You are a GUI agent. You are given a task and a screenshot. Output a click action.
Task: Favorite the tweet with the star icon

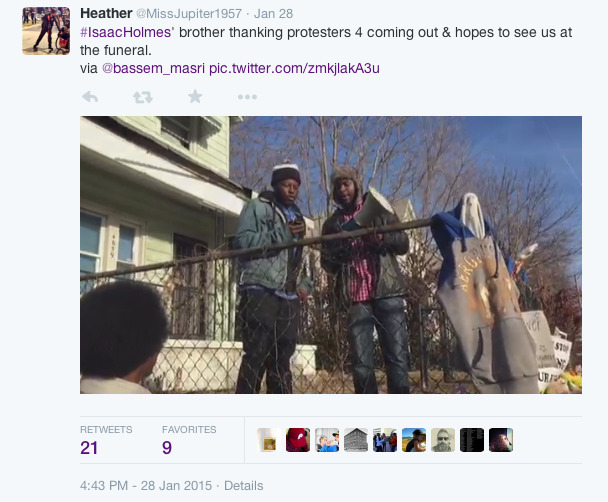(x=195, y=97)
